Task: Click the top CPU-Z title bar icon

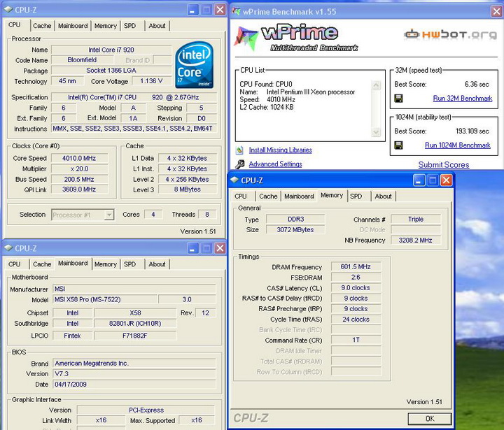Action: pyautogui.click(x=8, y=10)
